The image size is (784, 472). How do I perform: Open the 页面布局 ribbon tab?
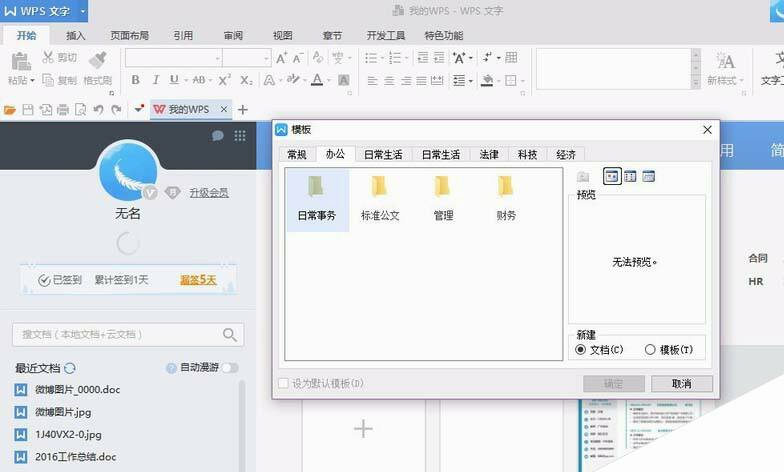(130, 36)
